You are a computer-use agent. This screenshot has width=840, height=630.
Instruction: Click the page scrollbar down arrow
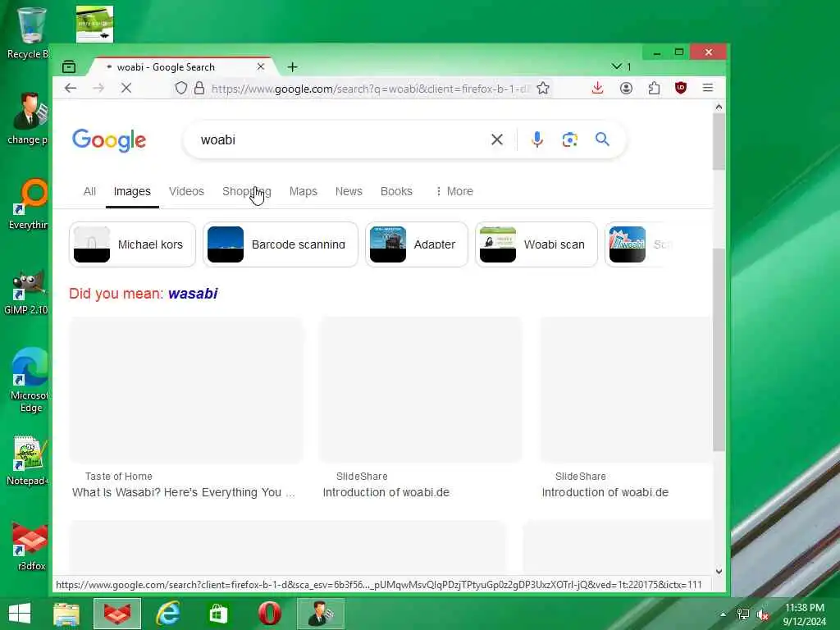pyautogui.click(x=719, y=572)
